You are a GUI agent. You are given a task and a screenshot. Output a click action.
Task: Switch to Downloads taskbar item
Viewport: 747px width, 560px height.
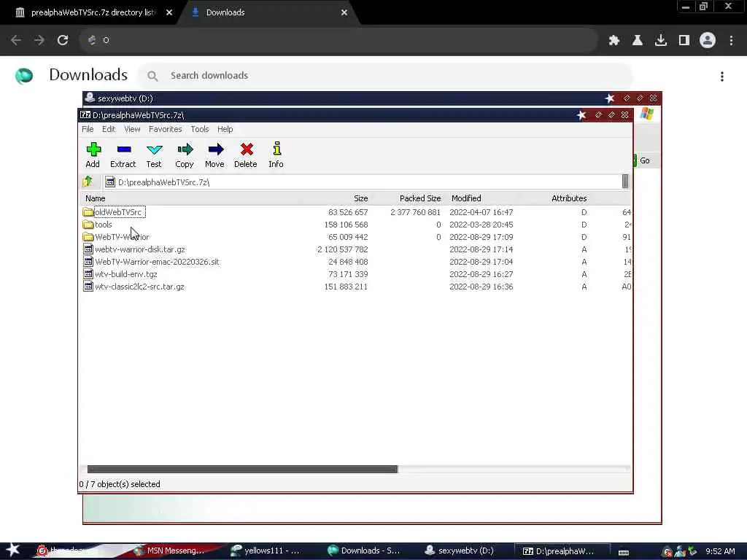[x=364, y=551]
